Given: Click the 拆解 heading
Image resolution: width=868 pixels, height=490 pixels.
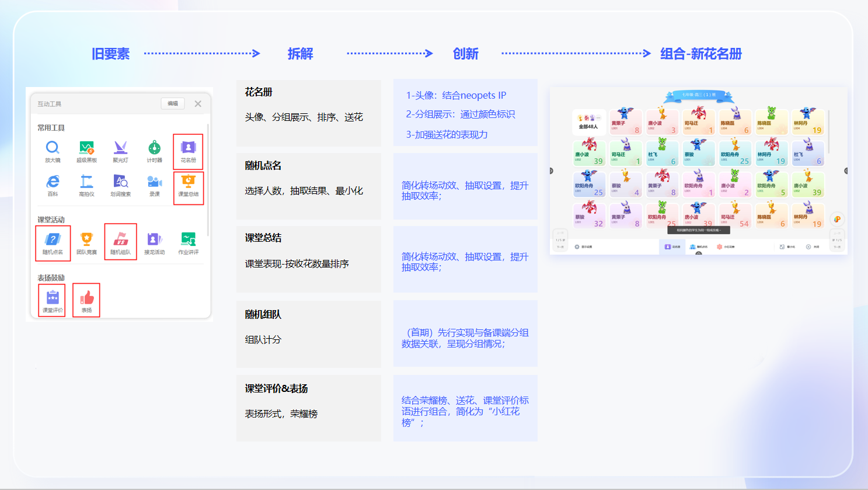Looking at the screenshot, I should pos(301,54).
